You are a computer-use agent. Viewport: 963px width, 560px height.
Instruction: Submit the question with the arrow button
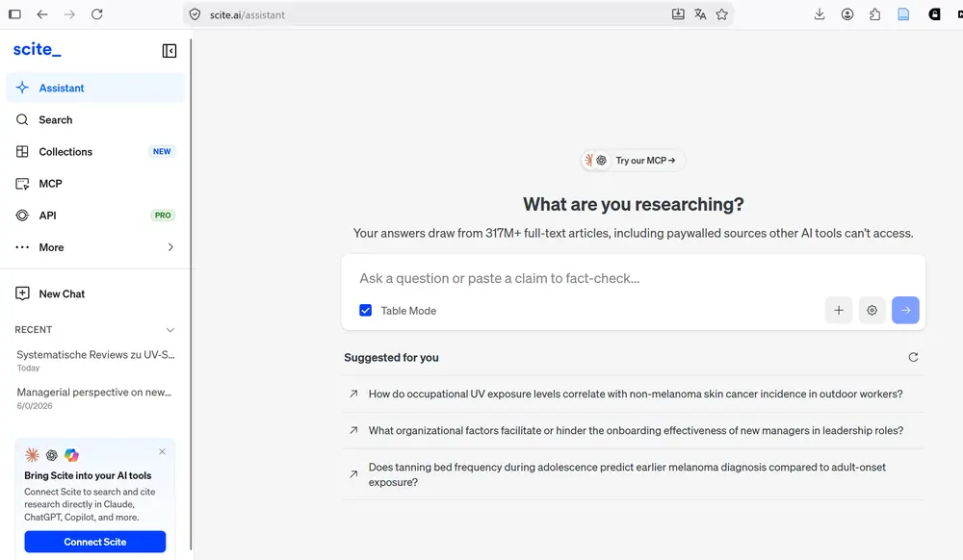coord(905,311)
